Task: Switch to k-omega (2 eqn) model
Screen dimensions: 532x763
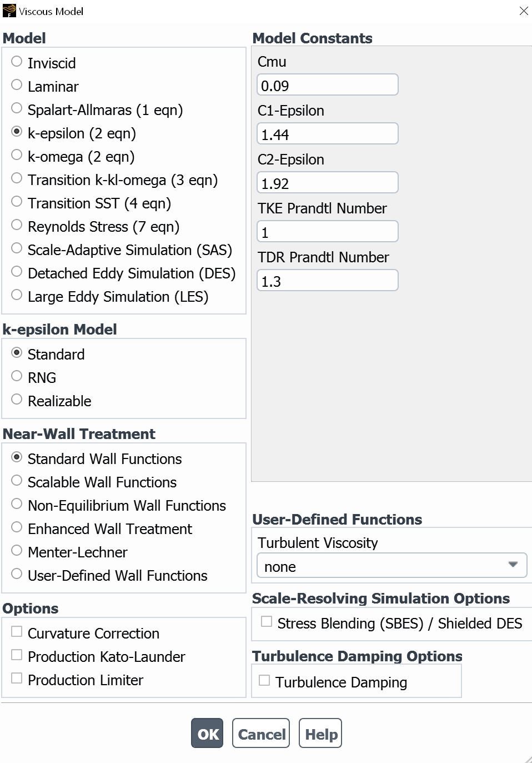Action: (17, 155)
